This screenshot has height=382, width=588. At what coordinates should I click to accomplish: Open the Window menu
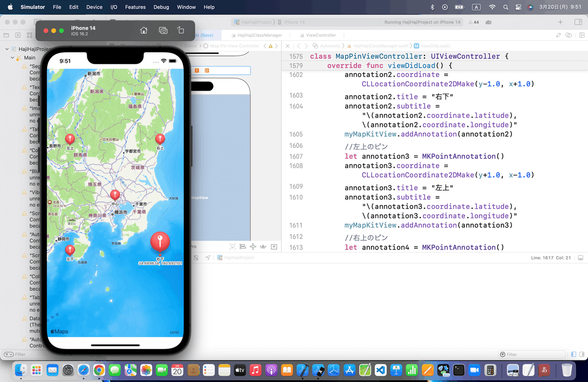[186, 7]
